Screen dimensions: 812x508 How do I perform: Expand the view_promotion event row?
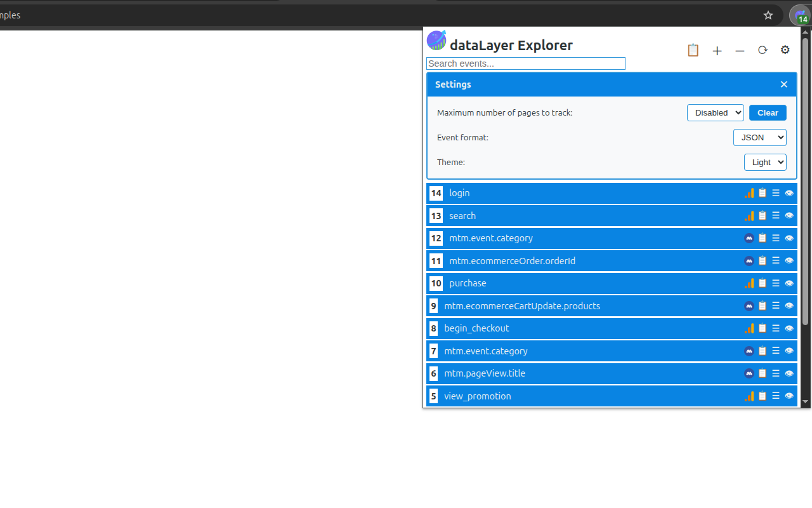click(612, 396)
